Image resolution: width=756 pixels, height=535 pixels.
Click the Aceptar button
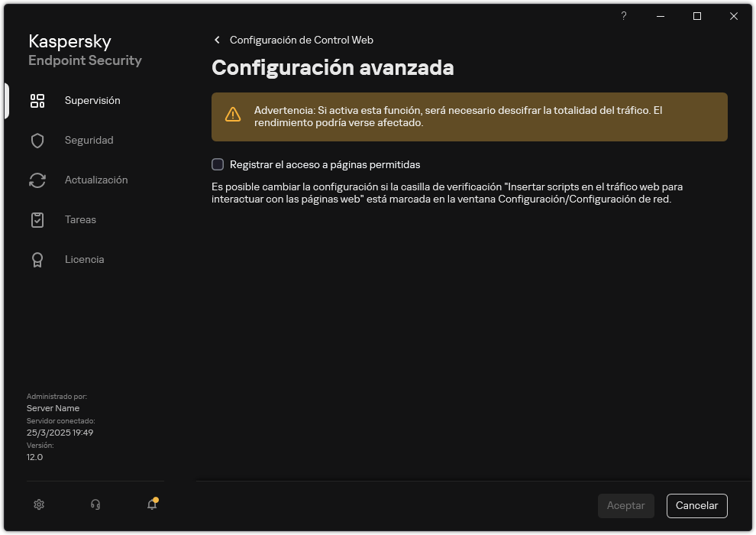pyautogui.click(x=625, y=505)
